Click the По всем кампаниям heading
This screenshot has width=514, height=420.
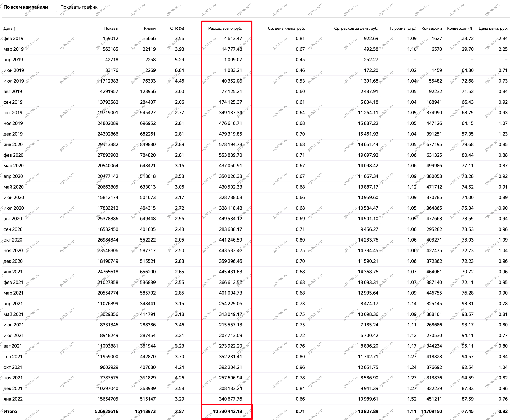coord(26,7)
